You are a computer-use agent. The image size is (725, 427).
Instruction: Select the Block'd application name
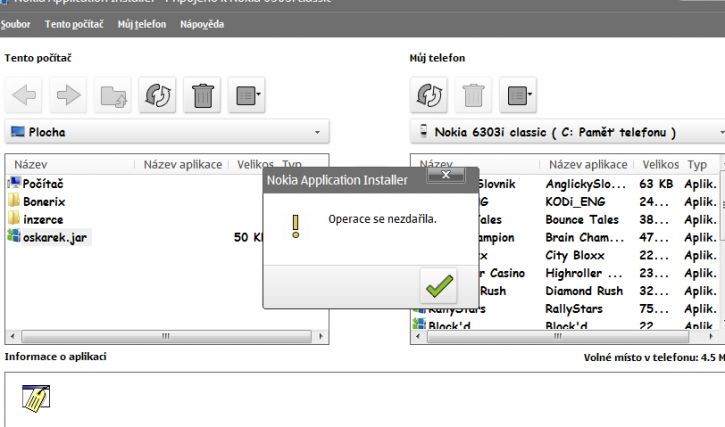point(566,326)
